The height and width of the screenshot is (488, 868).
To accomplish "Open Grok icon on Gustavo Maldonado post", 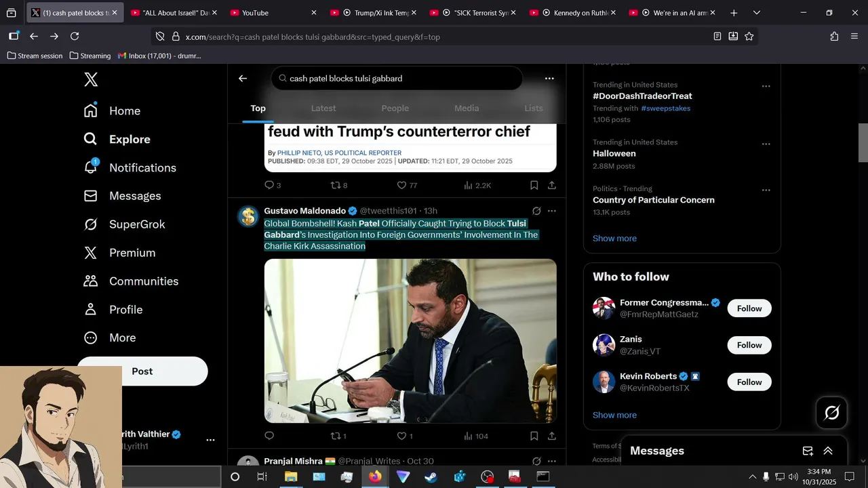I will click(536, 211).
